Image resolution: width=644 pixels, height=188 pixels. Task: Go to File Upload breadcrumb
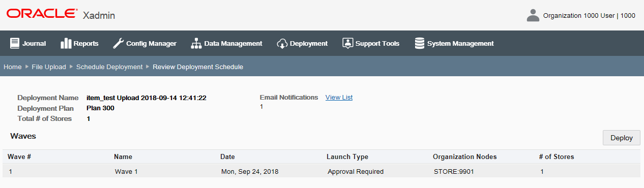[49, 67]
